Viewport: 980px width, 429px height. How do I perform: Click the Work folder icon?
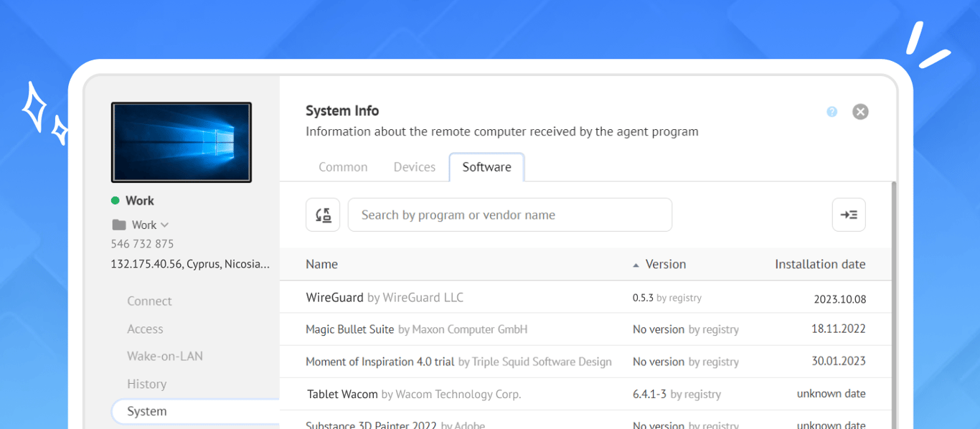[x=119, y=225]
